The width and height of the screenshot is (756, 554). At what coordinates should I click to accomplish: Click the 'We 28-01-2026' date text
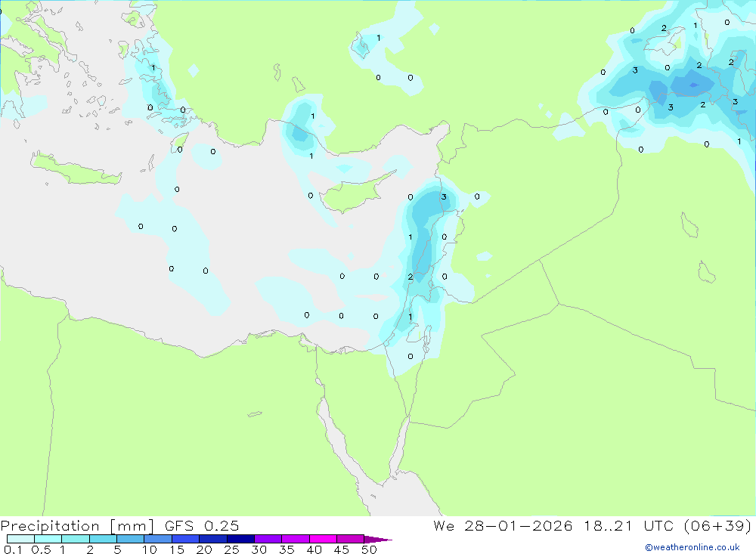click(503, 525)
